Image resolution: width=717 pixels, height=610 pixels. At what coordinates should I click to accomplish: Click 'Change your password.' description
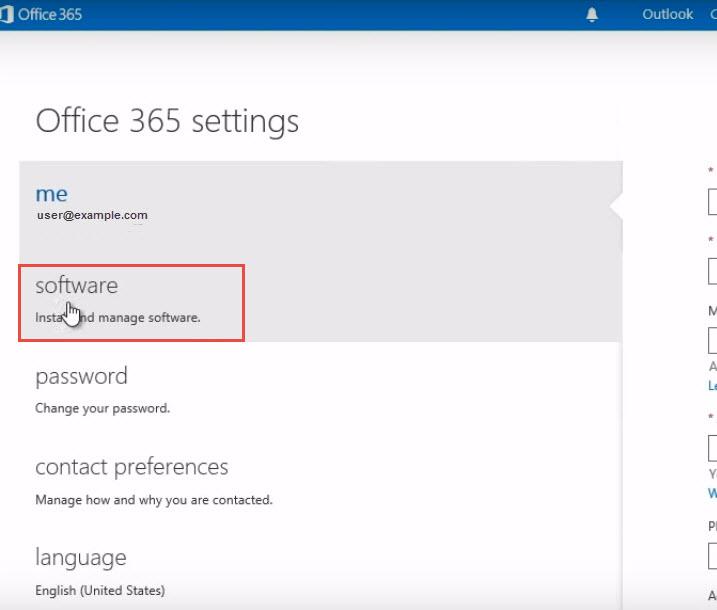pyautogui.click(x=102, y=408)
